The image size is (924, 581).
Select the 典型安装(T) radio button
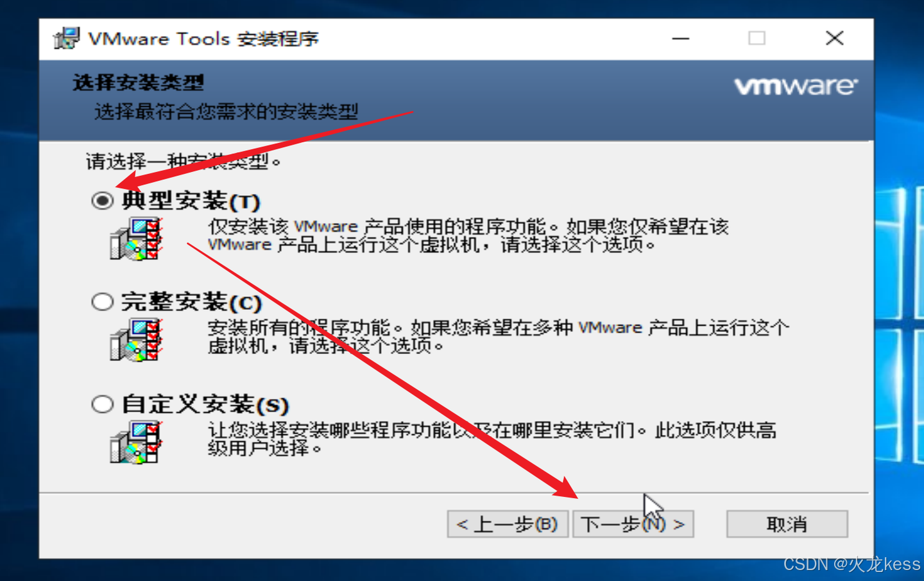tap(102, 201)
